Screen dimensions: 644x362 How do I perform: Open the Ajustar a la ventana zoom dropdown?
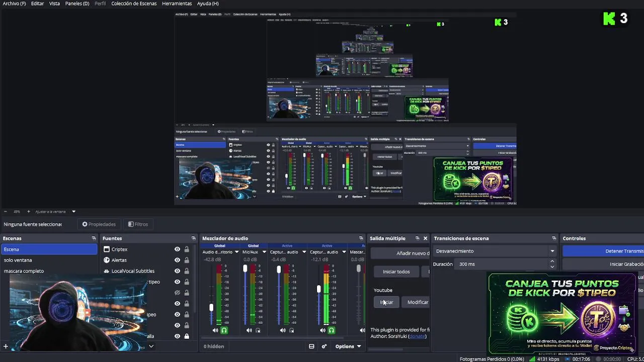[73, 212]
